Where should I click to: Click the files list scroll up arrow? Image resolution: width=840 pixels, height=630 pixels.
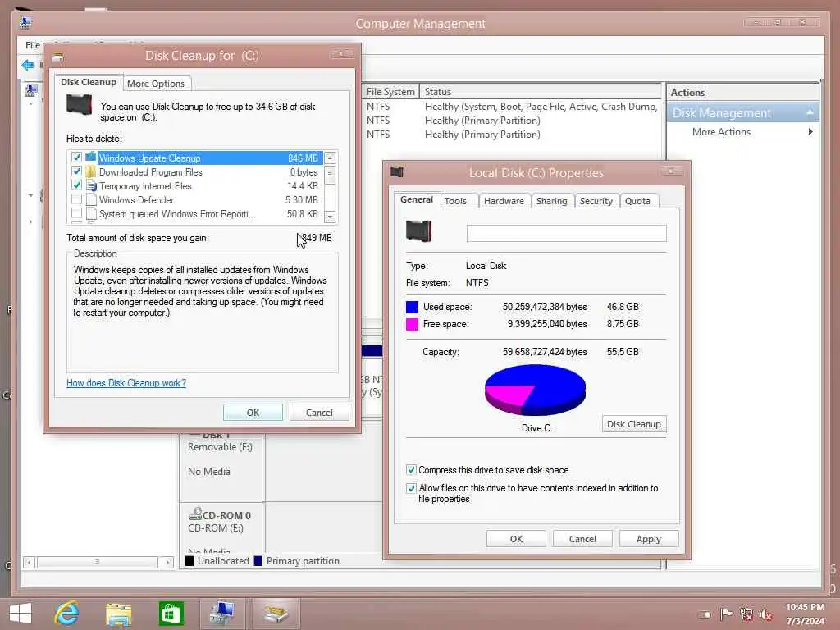tap(330, 157)
